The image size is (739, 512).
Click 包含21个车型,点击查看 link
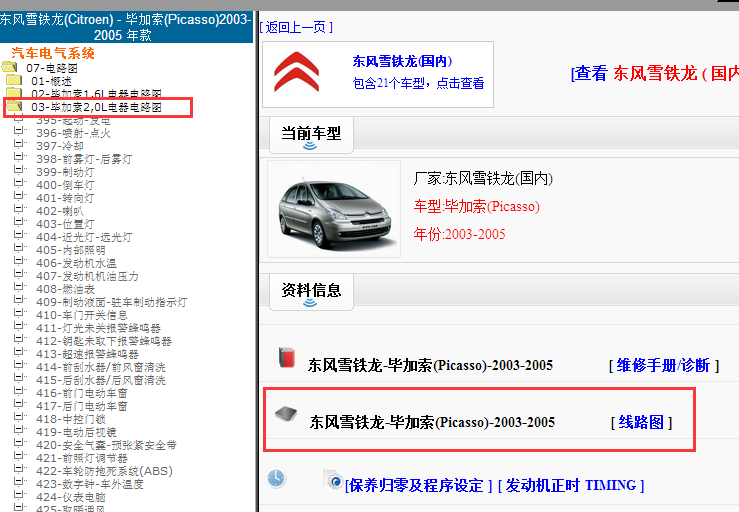coord(418,83)
